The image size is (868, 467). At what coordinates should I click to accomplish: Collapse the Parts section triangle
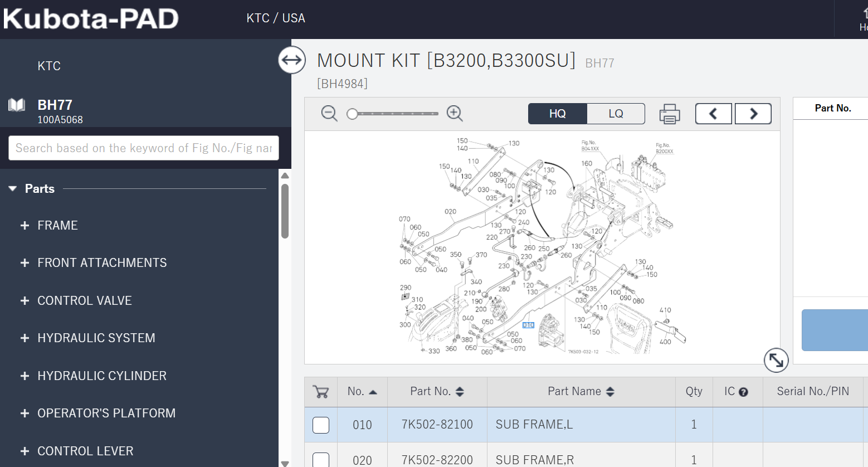(x=13, y=189)
